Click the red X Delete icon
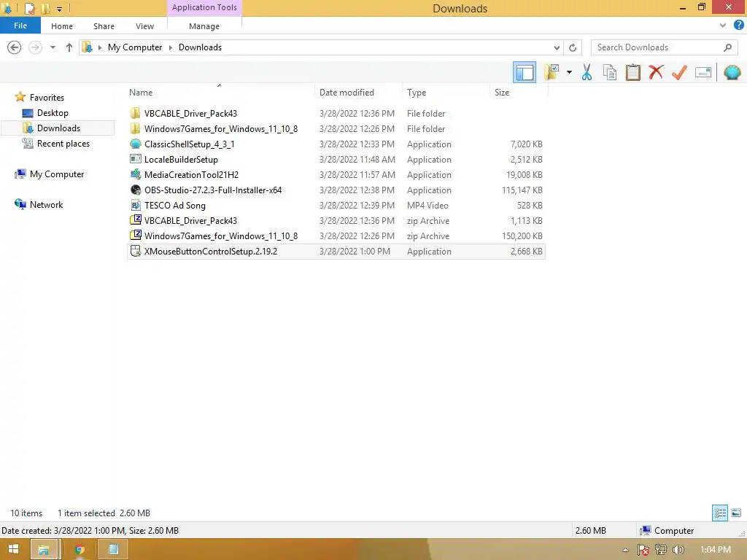Image resolution: width=747 pixels, height=560 pixels. (656, 72)
